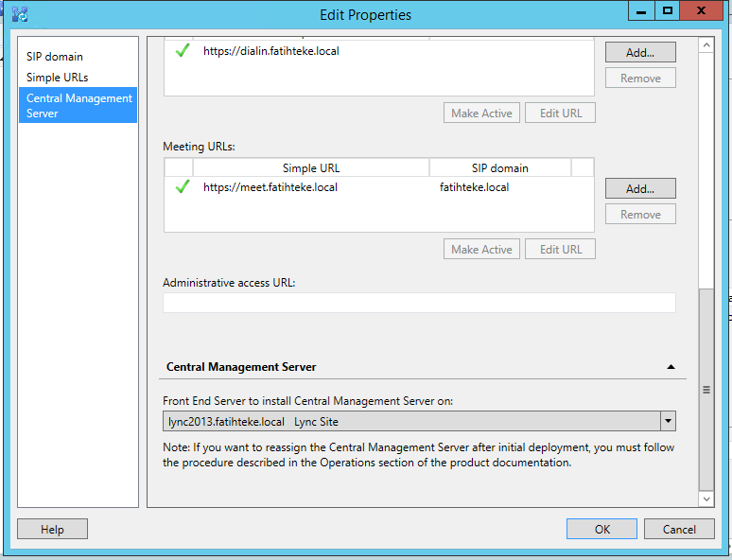Click Remove button for dial-in URLs
Image resolution: width=732 pixels, height=560 pixels.
[640, 78]
